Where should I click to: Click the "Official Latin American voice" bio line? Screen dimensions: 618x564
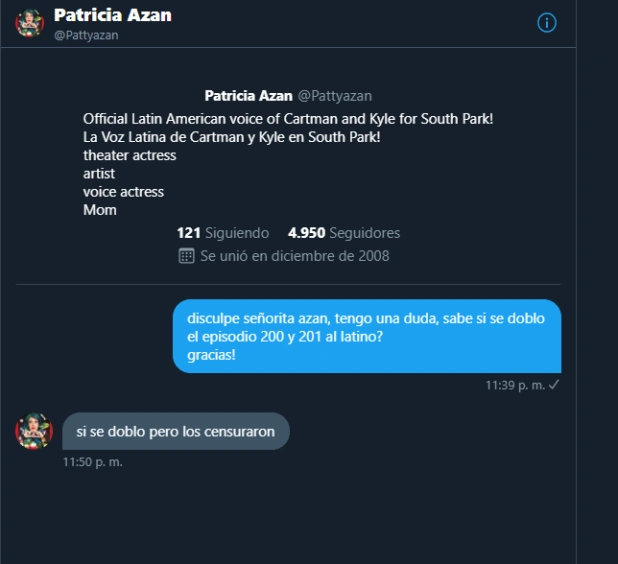[288, 120]
